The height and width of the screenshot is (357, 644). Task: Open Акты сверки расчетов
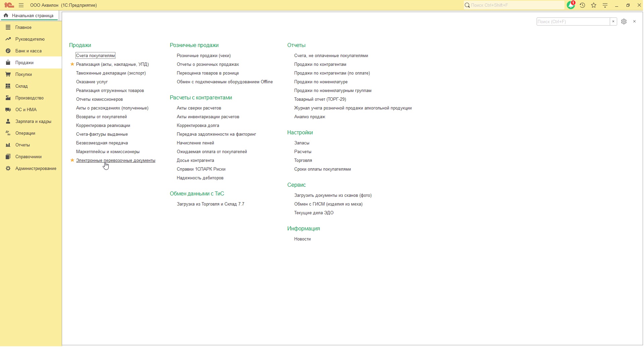[x=199, y=108]
